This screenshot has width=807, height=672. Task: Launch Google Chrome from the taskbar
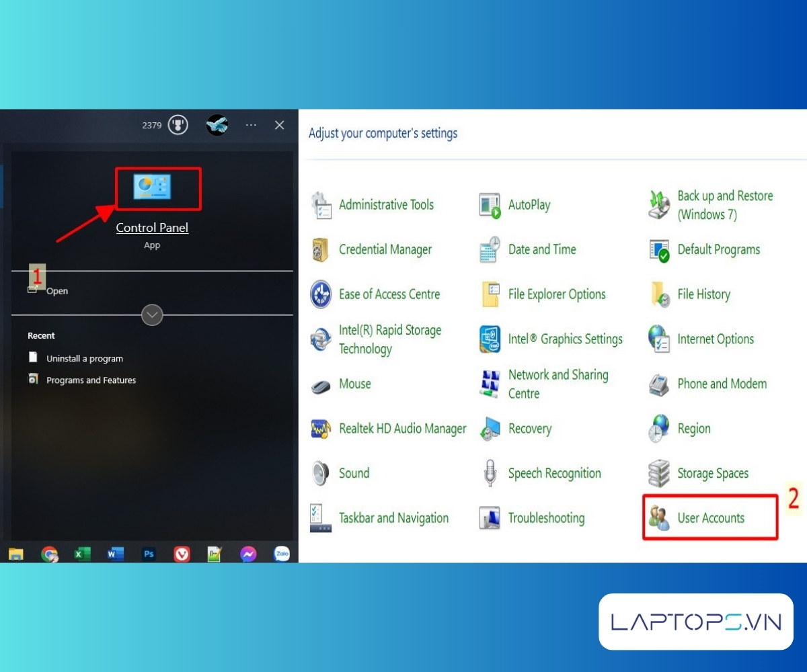[x=49, y=554]
